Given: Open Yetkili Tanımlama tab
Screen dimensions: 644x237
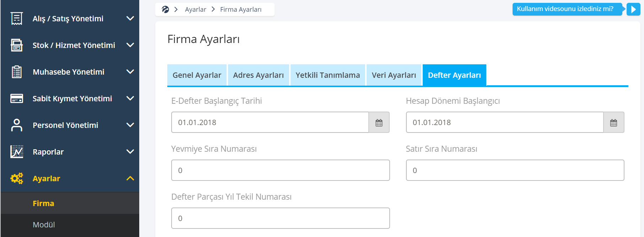Looking at the screenshot, I should (x=328, y=75).
